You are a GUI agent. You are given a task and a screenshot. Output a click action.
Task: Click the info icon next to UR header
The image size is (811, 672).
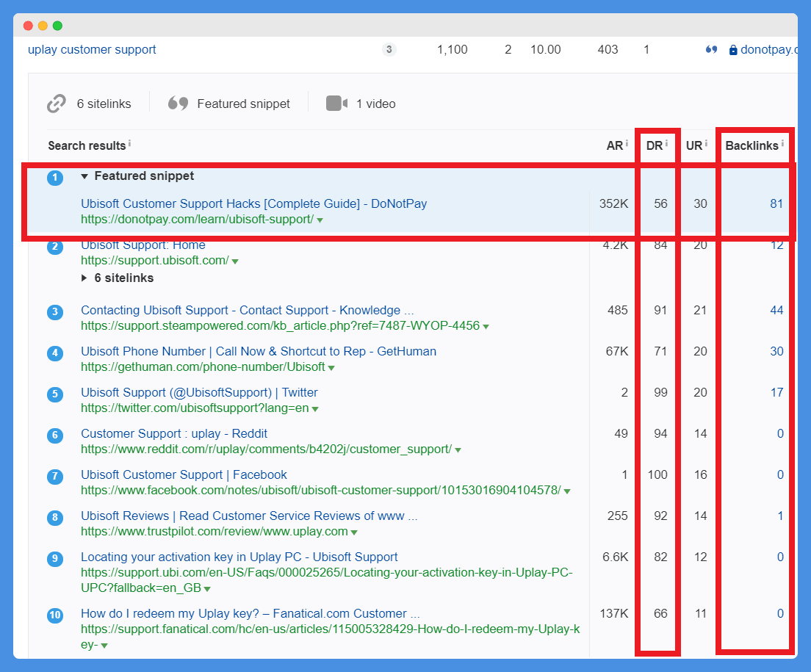[706, 143]
